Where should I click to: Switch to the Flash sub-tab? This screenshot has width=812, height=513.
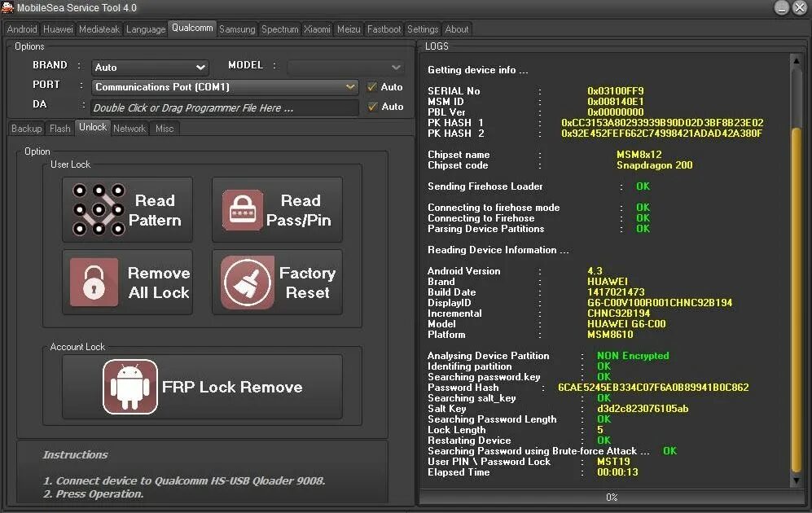(60, 129)
